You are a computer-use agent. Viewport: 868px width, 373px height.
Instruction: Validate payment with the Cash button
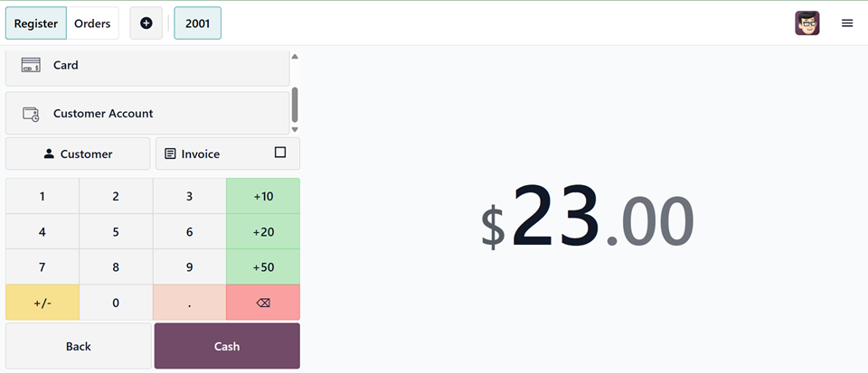(227, 346)
